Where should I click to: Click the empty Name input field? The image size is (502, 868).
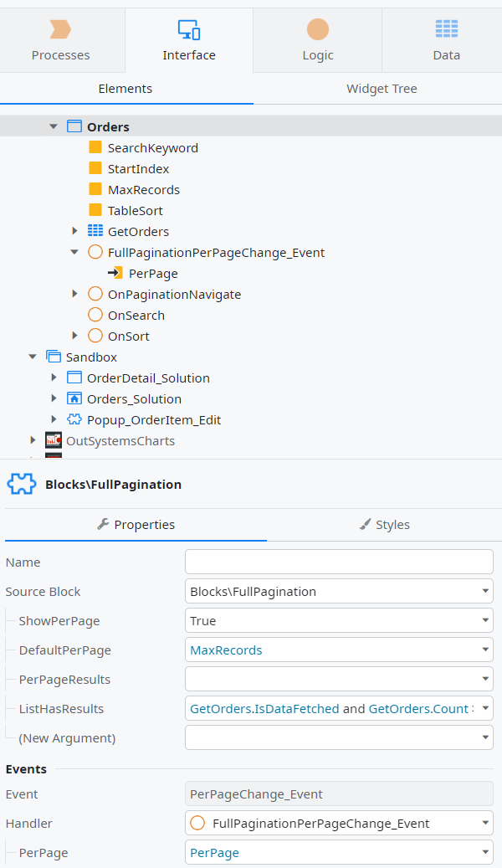point(338,562)
